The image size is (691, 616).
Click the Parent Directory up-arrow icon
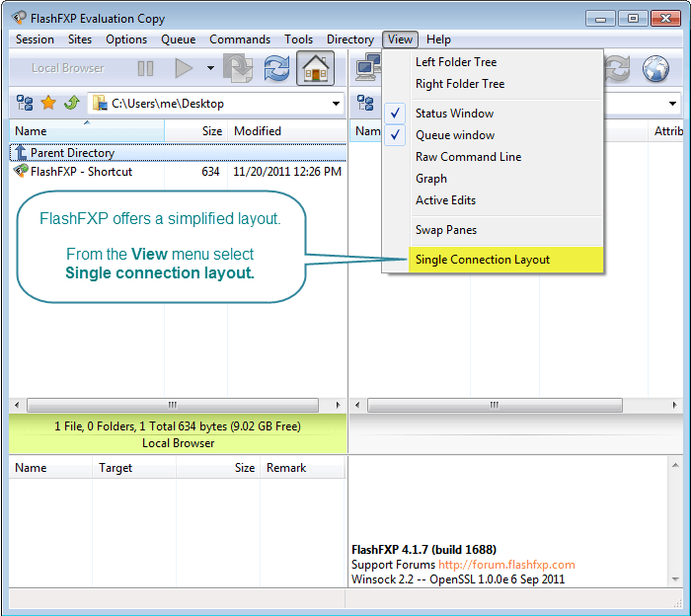[x=21, y=152]
